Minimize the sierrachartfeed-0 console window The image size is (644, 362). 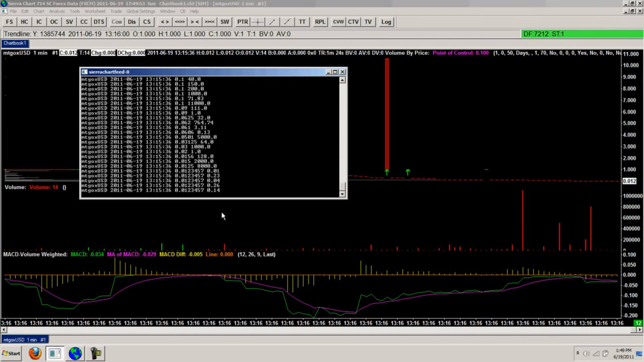[329, 72]
